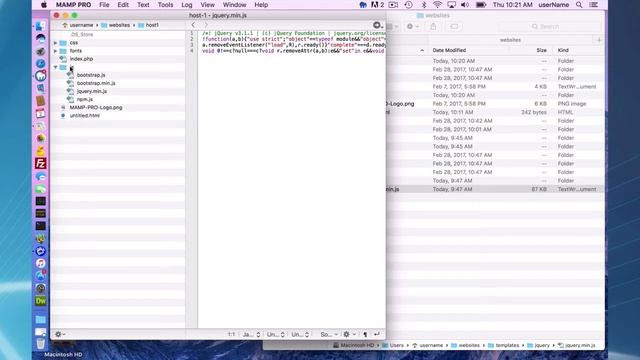Screen dimensions: 640x360
Task: Open Notification Center list icon
Action: click(594, 5)
